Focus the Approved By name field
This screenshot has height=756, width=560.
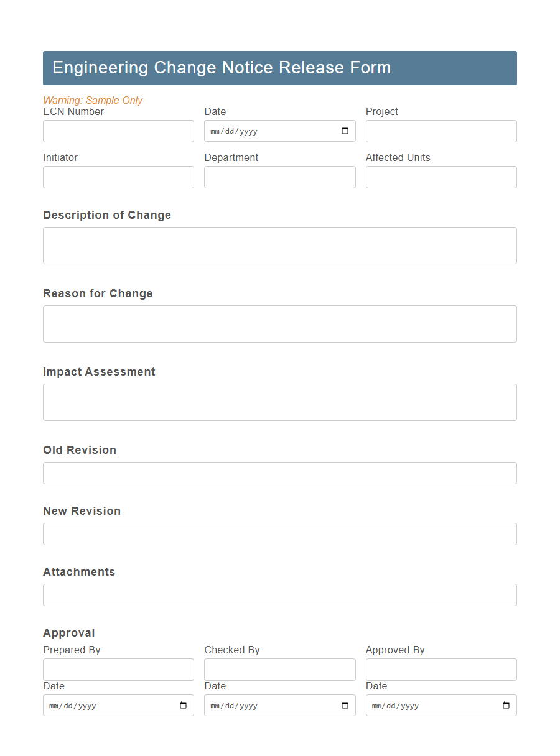(x=441, y=670)
